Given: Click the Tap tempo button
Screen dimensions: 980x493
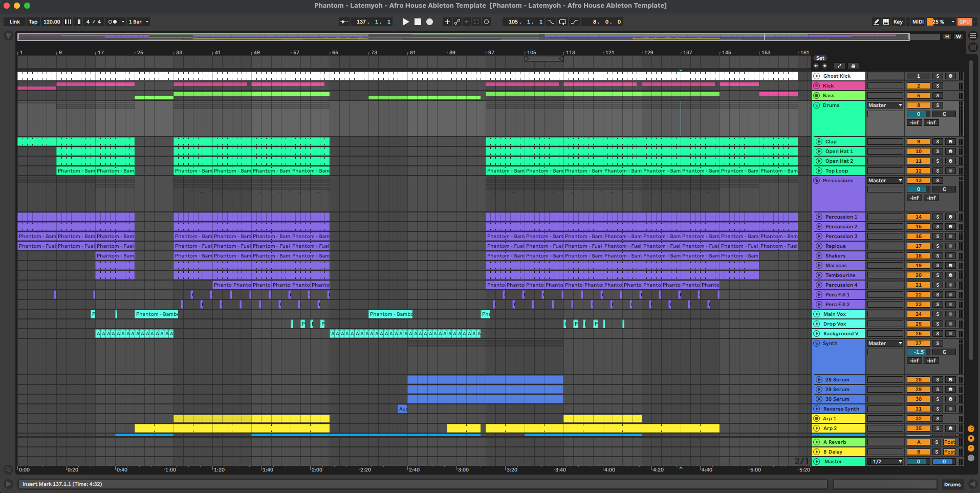Looking at the screenshot, I should click(x=33, y=22).
